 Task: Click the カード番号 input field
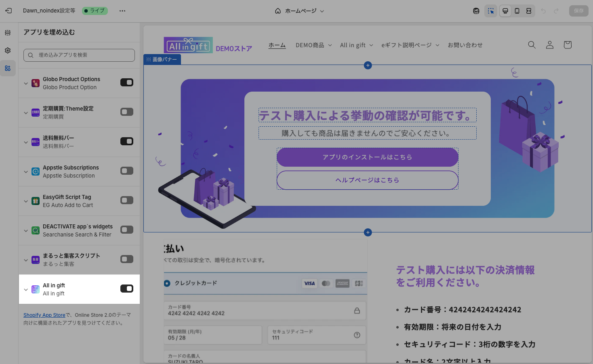pyautogui.click(x=265, y=310)
